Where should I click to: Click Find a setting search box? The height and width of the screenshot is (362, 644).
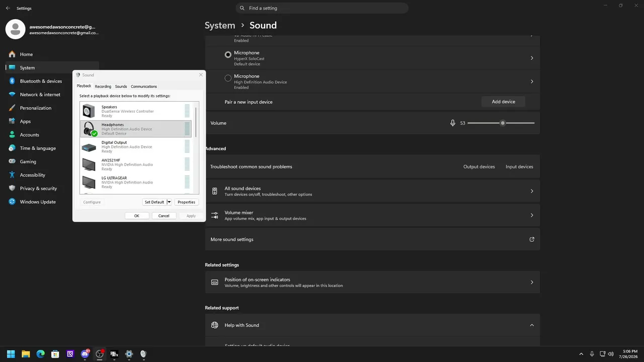pos(322,8)
